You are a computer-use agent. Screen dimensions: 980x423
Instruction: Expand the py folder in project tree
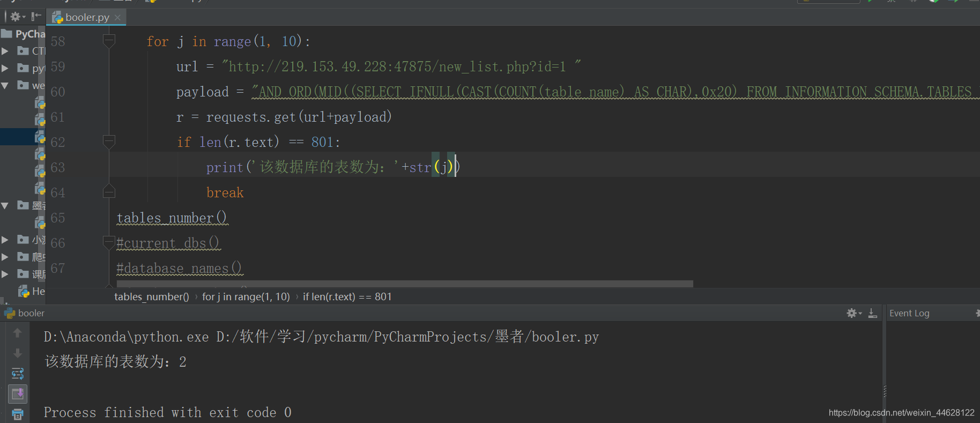tap(5, 68)
